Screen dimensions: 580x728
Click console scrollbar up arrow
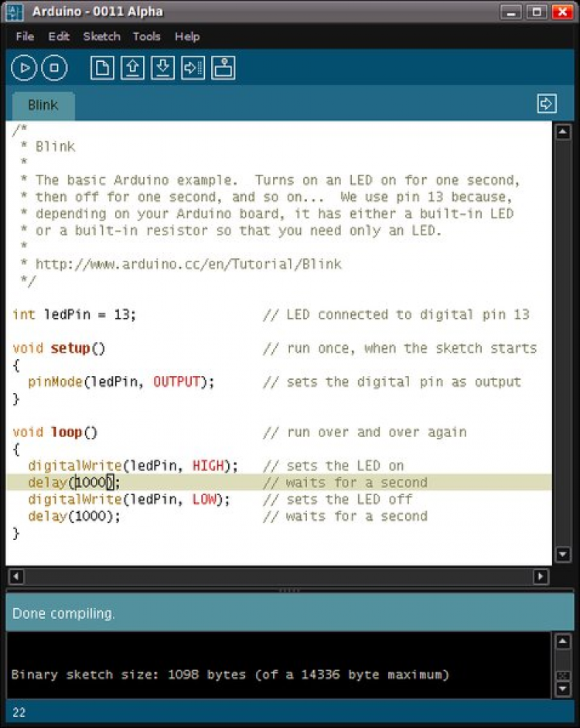(563, 642)
